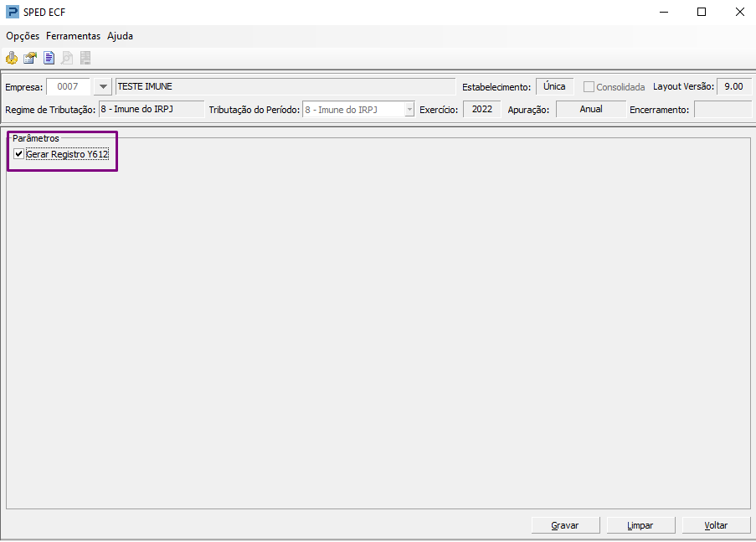Click the Encerramento label
Image resolution: width=756 pixels, height=542 pixels.
coord(659,110)
